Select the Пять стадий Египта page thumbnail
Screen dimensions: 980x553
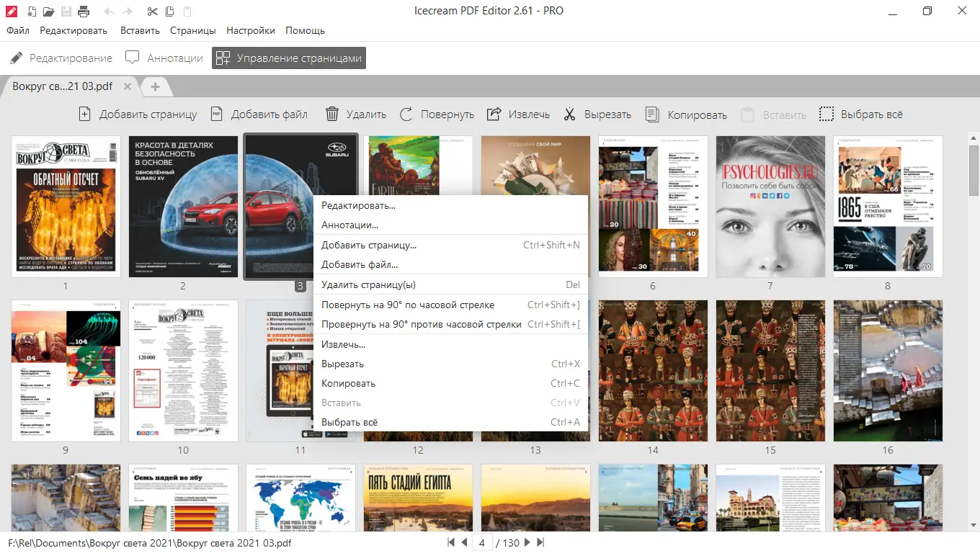point(418,498)
